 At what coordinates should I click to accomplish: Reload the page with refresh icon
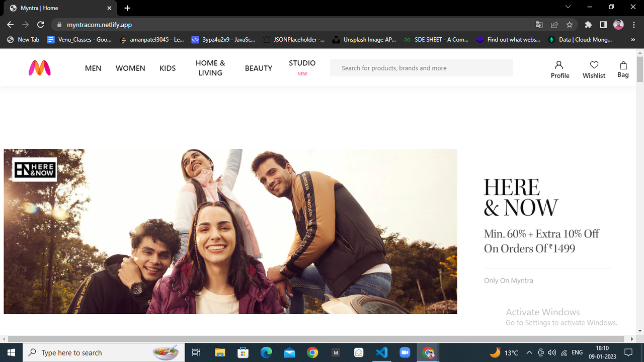point(41,25)
